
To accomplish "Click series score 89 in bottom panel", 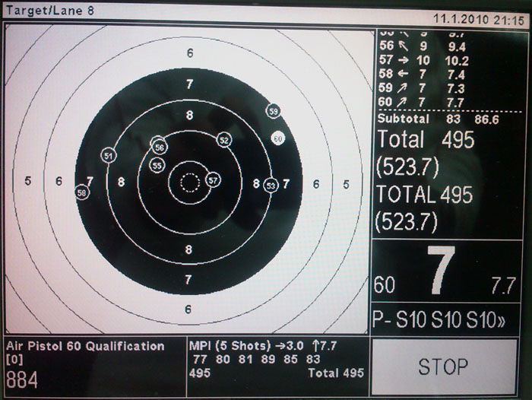I will tap(268, 359).
